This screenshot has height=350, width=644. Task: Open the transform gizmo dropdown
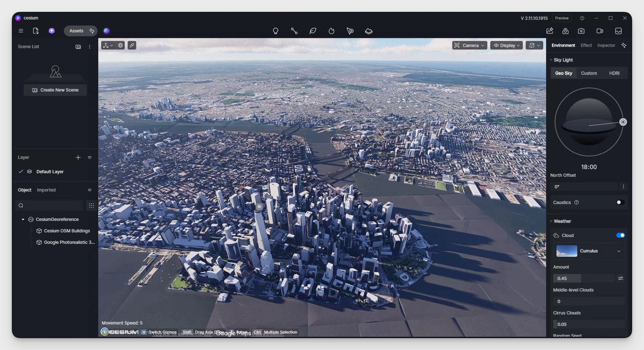point(108,46)
